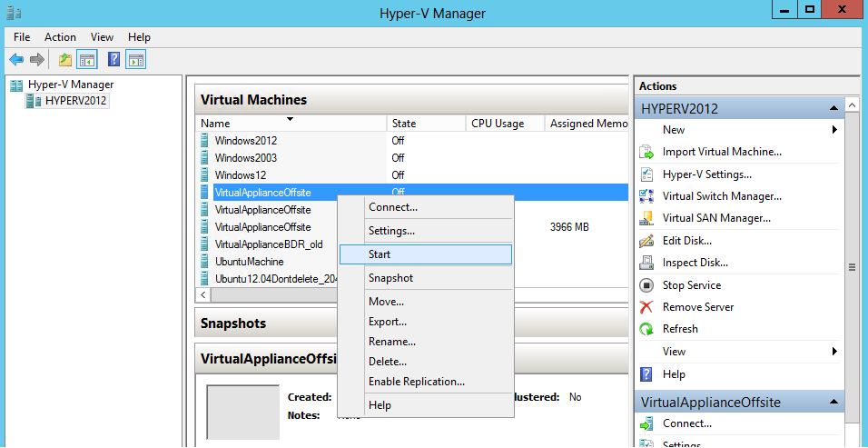Click the server icon beside Windows2003
Screen dimensions: 868x448
[205, 158]
